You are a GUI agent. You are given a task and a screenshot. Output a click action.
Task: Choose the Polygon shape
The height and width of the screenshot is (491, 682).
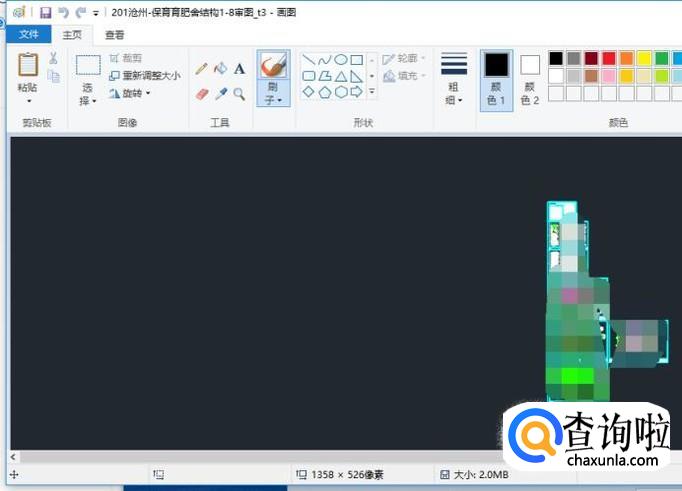(x=324, y=76)
